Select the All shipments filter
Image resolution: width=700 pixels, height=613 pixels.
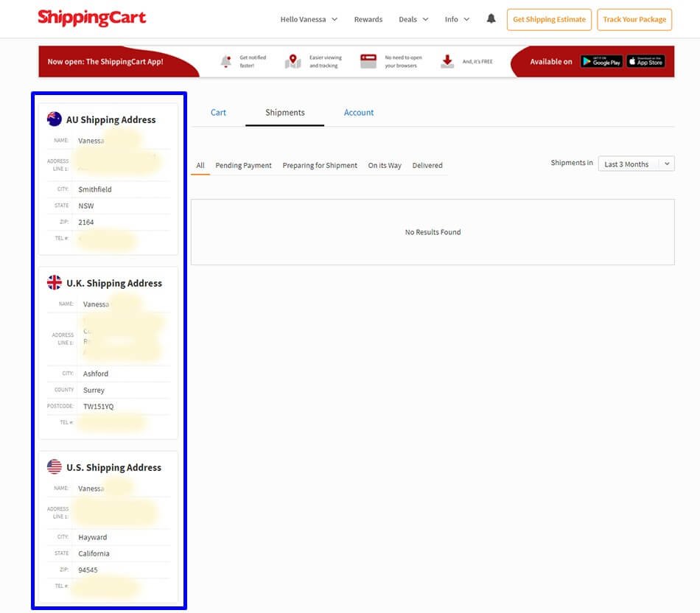(x=200, y=165)
